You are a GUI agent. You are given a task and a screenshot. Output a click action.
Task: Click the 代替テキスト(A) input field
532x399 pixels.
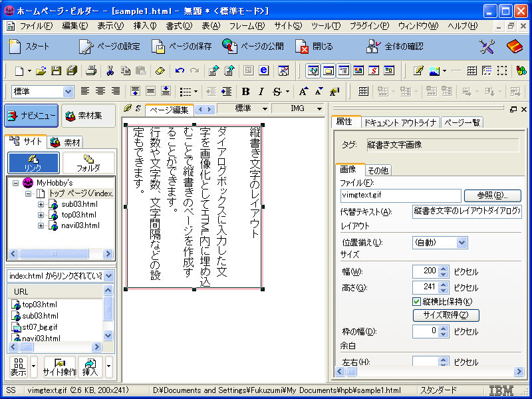click(x=467, y=212)
